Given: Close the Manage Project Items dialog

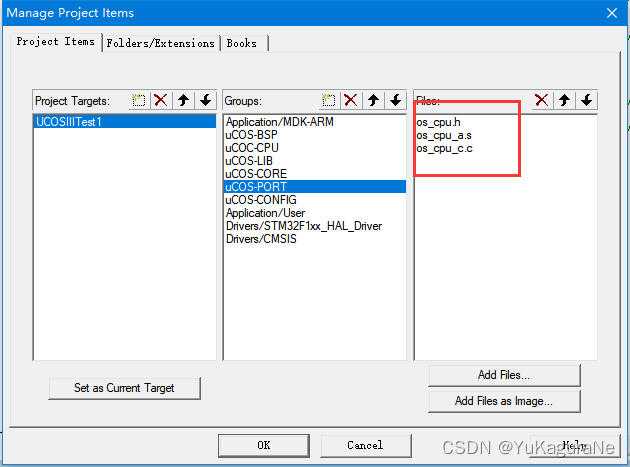Looking at the screenshot, I should [x=612, y=13].
